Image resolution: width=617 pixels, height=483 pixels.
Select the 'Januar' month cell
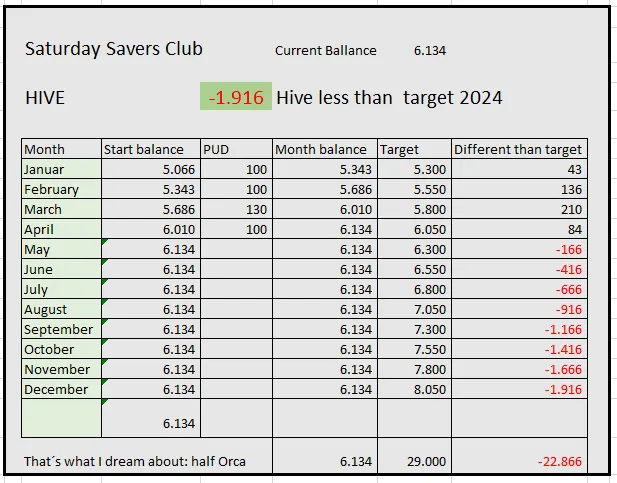coord(61,169)
